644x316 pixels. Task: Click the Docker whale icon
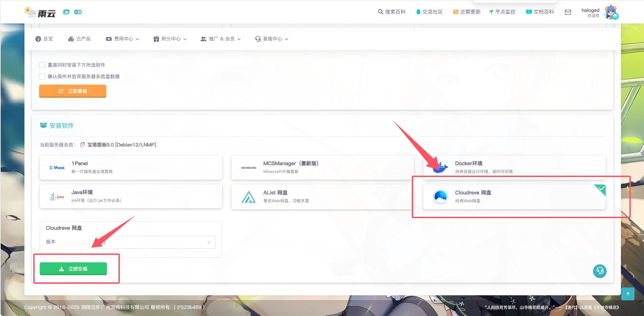point(440,168)
